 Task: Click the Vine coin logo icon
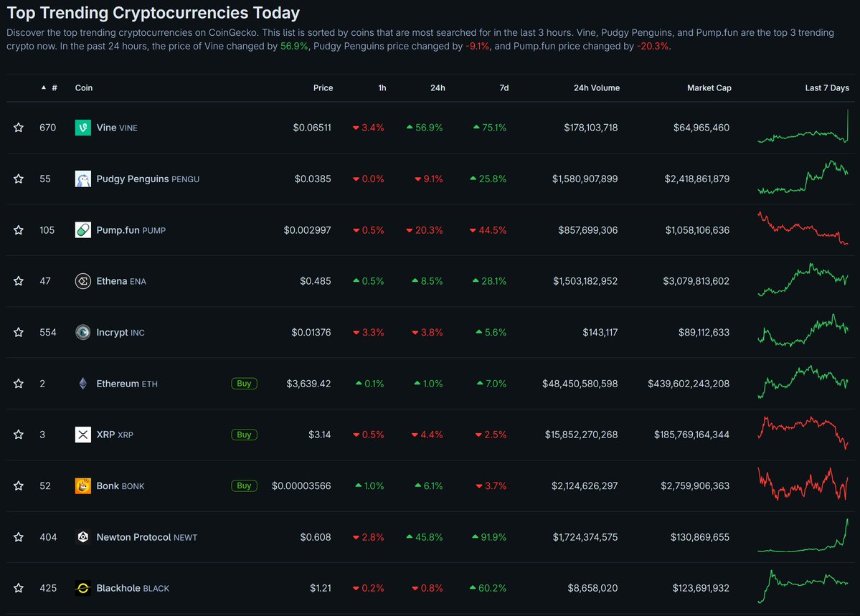[x=82, y=128]
